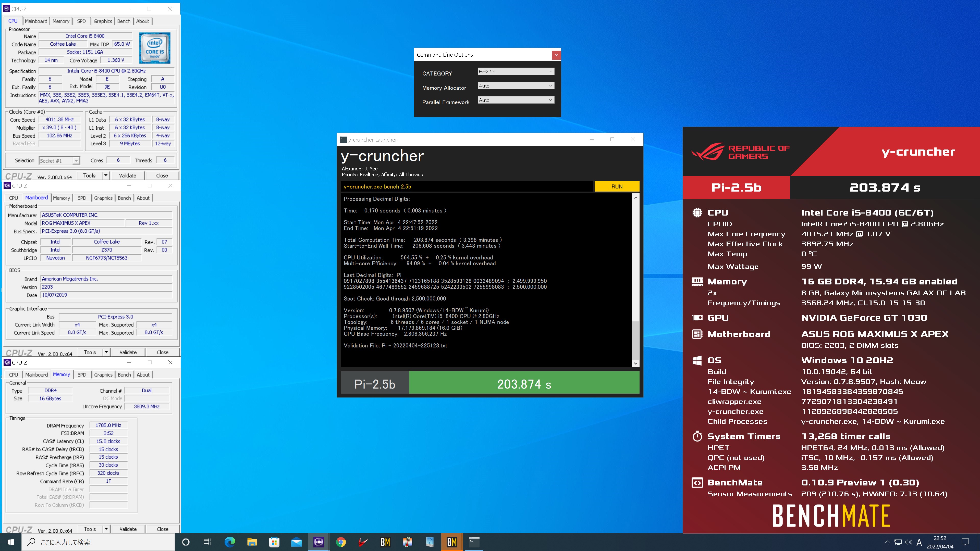Open first BM BenchMate taskbar icon
Viewport: 980px width, 551px height.
pyautogui.click(x=385, y=542)
